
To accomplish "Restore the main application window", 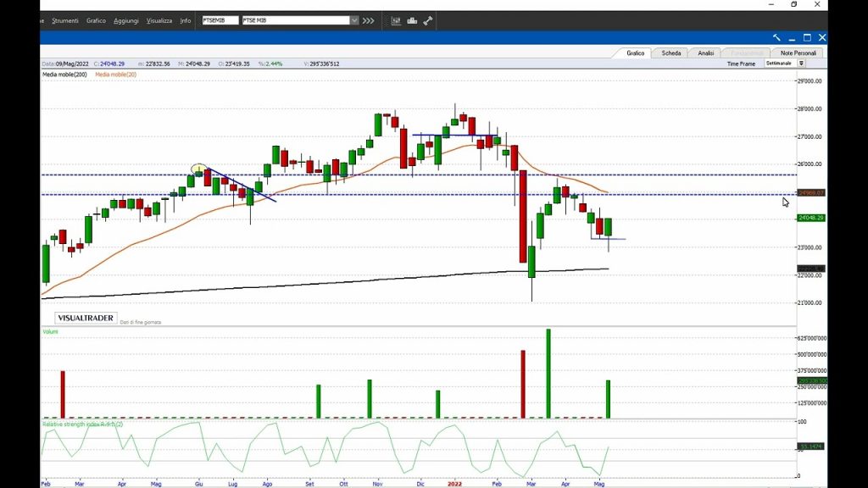I will point(793,4).
